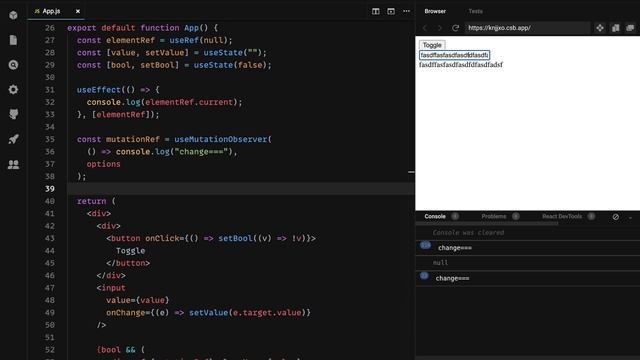
Task: Click 'Toggle' text on code line 44
Action: pos(130,251)
